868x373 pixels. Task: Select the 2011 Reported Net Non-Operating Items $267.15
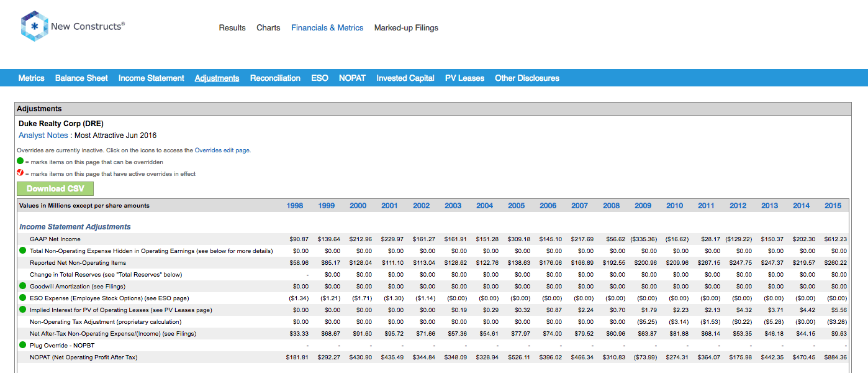[709, 263]
